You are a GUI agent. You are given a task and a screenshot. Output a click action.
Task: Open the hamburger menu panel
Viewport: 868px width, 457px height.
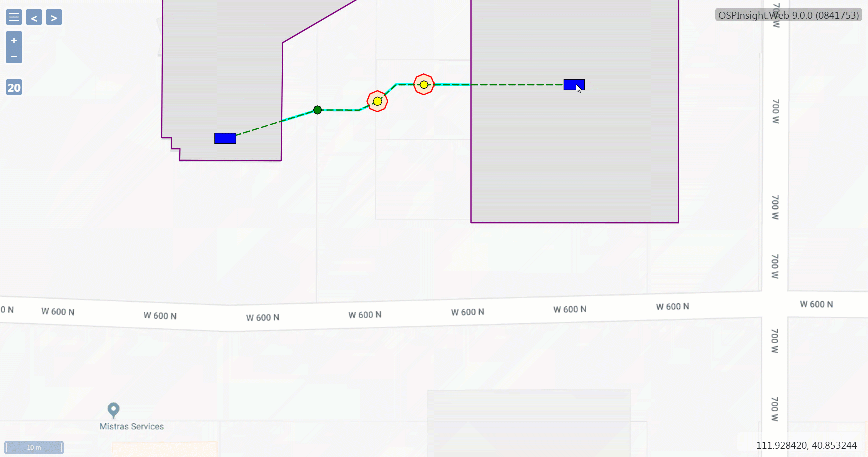point(13,17)
